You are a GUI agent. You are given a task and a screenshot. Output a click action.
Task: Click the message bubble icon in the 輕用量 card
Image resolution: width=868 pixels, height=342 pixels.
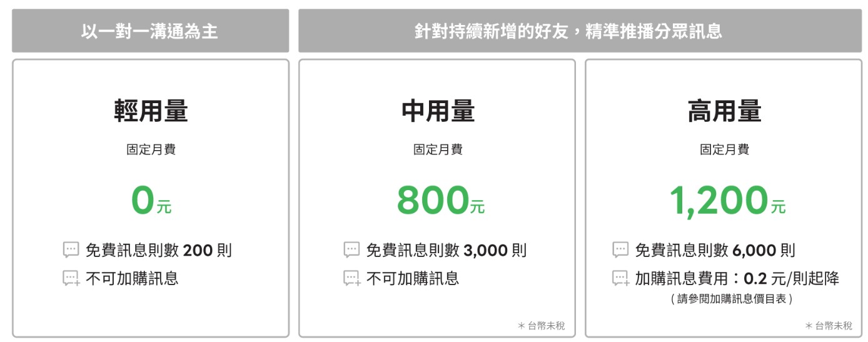click(71, 250)
